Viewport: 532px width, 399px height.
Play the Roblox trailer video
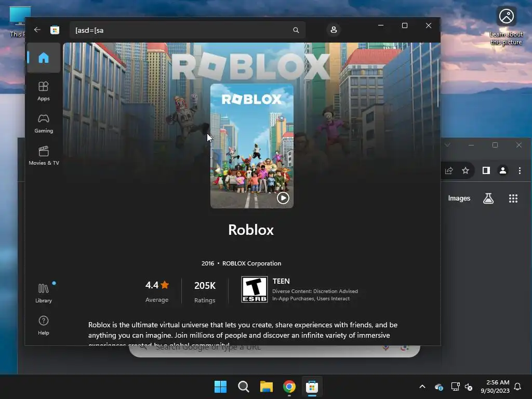pyautogui.click(x=283, y=198)
